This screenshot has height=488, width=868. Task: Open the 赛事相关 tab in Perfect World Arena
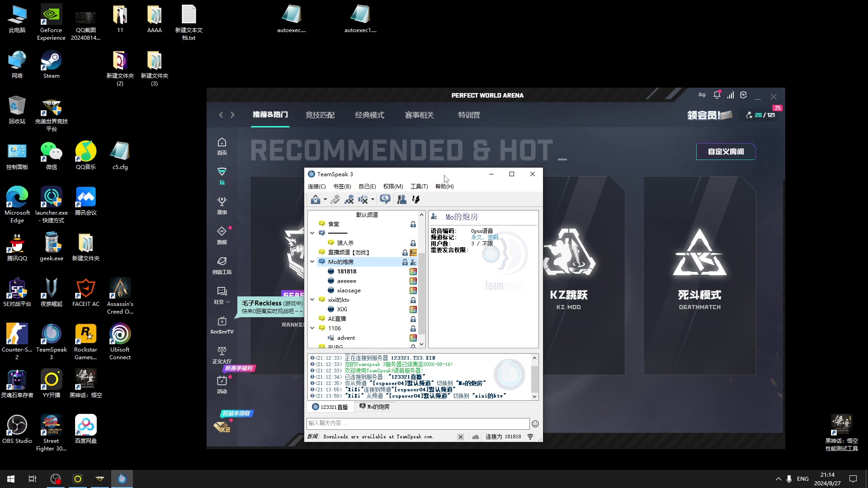pos(419,115)
